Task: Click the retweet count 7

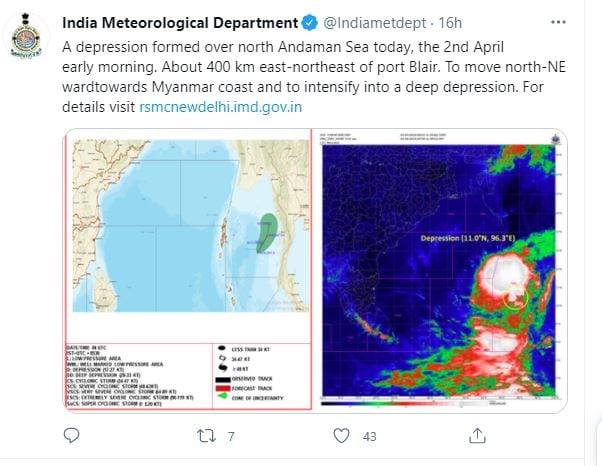Action: tap(231, 436)
